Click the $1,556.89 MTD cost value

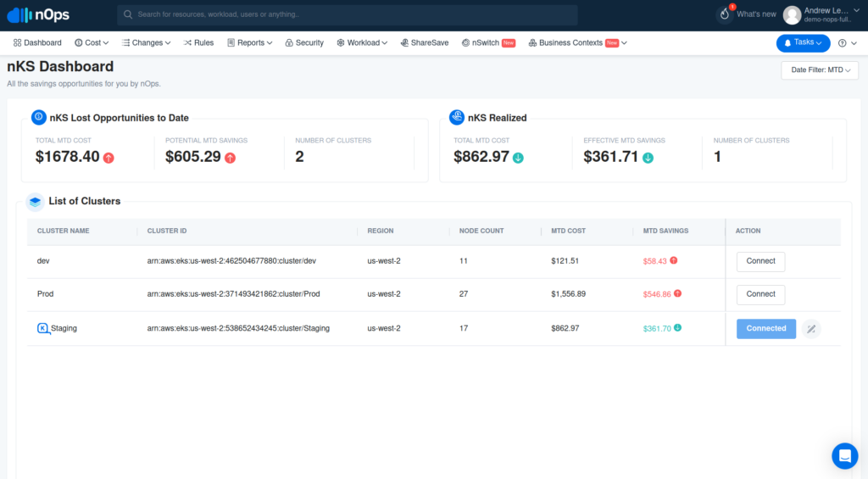coord(568,294)
